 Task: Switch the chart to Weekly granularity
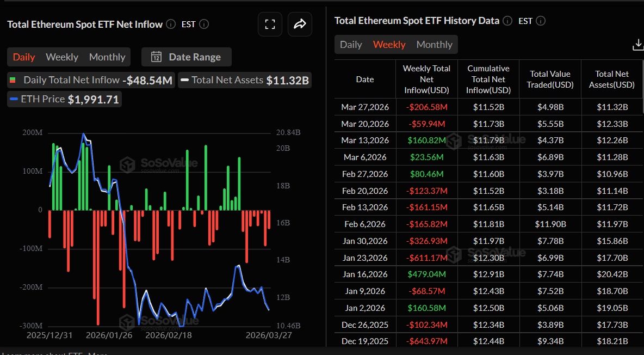pos(61,57)
